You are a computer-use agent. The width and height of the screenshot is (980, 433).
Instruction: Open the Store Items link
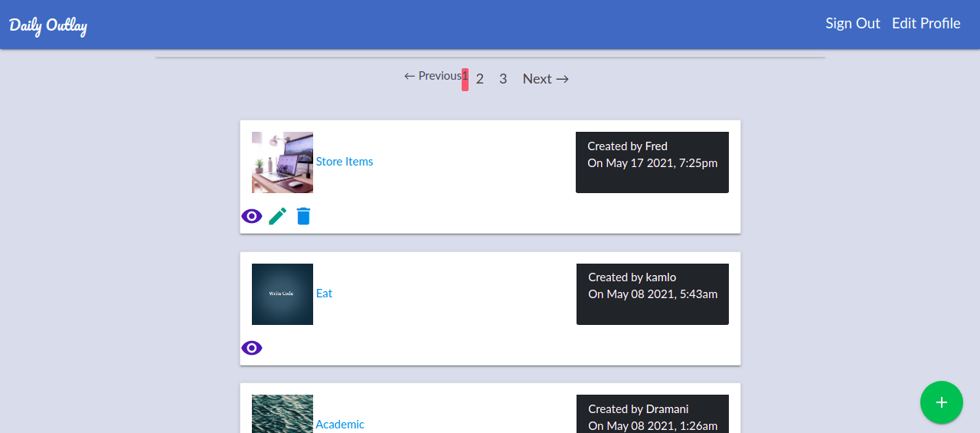(x=345, y=162)
